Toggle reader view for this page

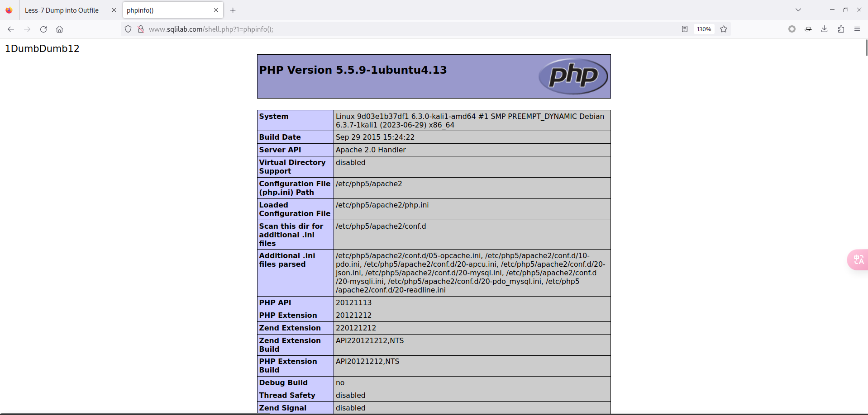click(x=685, y=29)
